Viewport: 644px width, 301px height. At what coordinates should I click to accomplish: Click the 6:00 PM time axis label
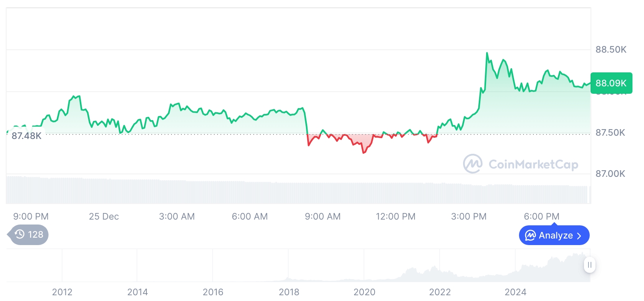pyautogui.click(x=541, y=216)
